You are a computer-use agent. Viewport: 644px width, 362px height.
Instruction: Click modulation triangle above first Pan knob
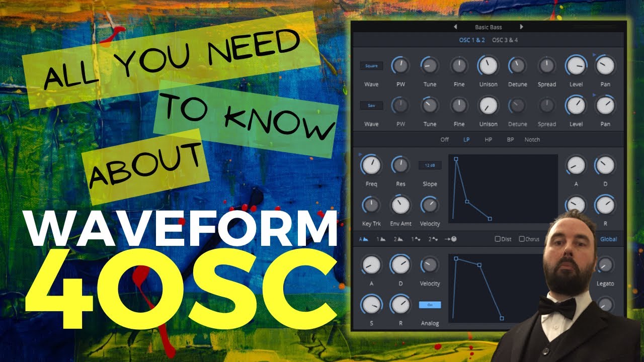(x=595, y=54)
